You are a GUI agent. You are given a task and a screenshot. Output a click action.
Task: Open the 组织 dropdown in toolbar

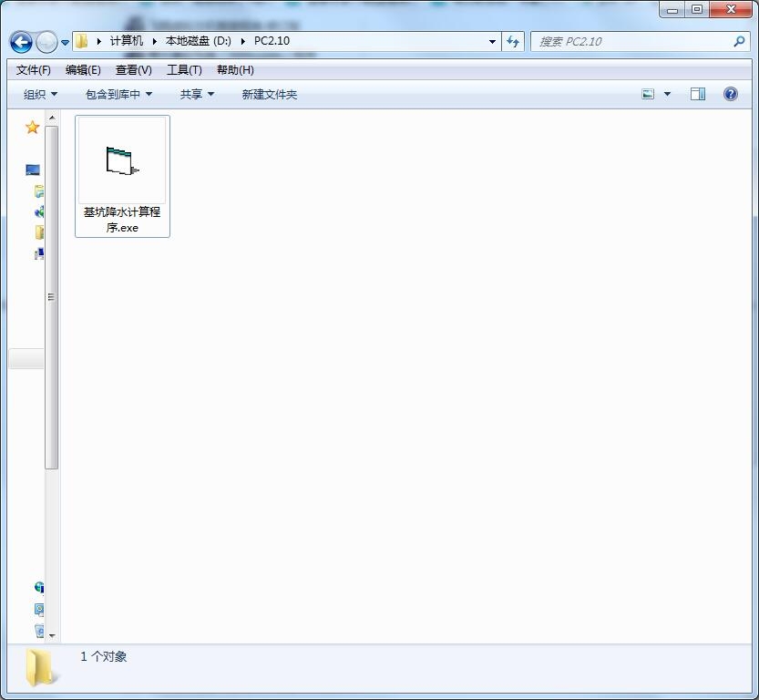(x=40, y=94)
